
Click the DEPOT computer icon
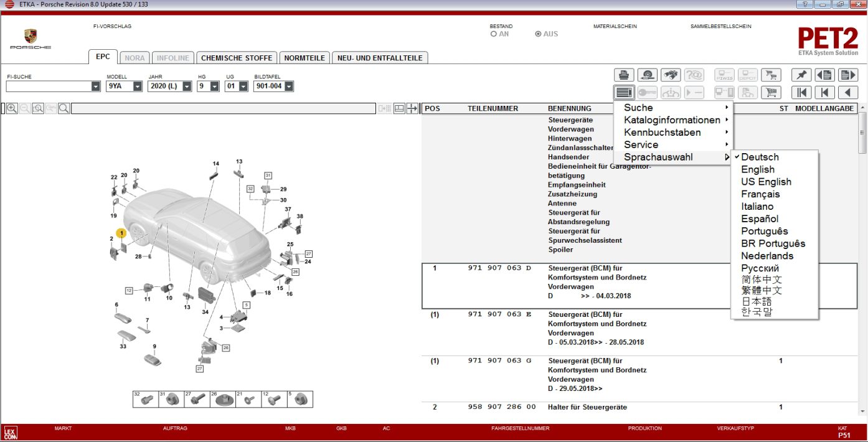coord(748,75)
